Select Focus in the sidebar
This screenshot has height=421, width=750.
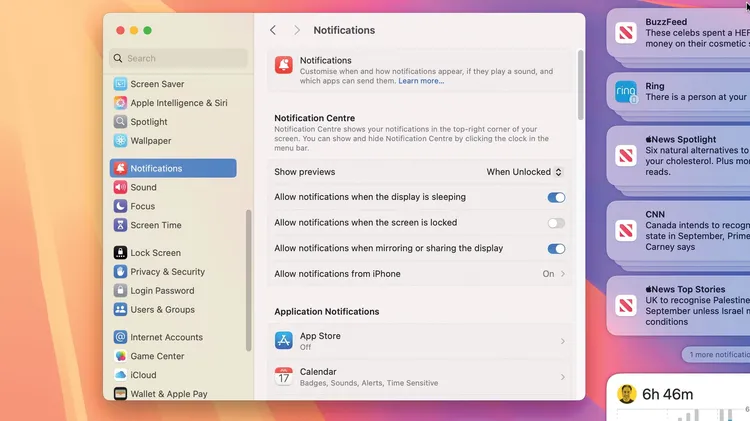173,206
